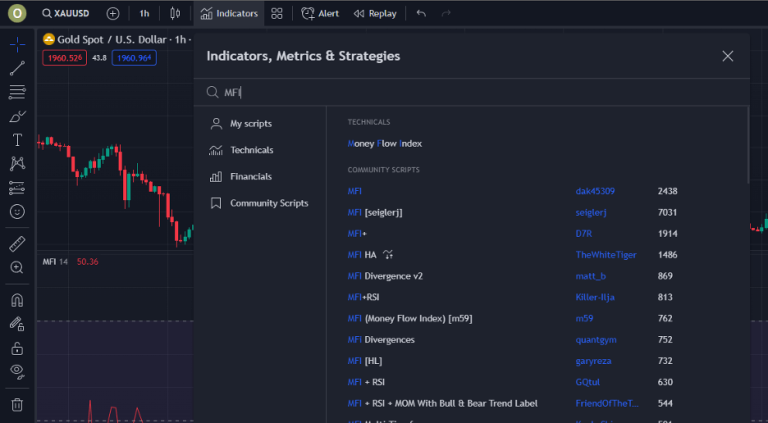This screenshot has height=423, width=768.
Task: Select the measure ruler tool
Action: tap(17, 243)
